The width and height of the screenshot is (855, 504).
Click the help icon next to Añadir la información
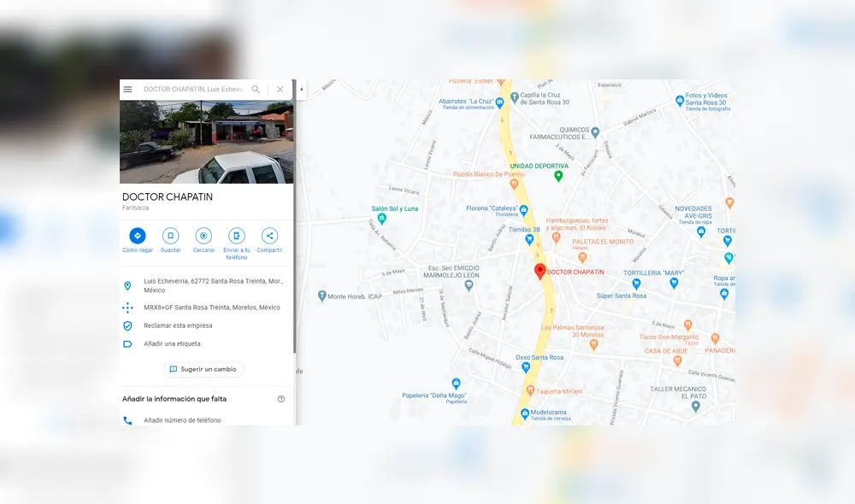280,398
